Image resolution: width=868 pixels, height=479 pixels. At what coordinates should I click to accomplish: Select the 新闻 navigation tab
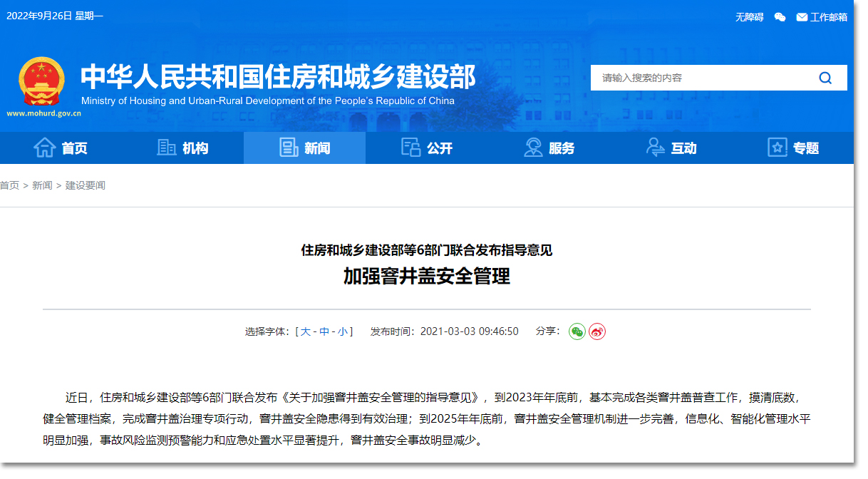click(x=304, y=148)
